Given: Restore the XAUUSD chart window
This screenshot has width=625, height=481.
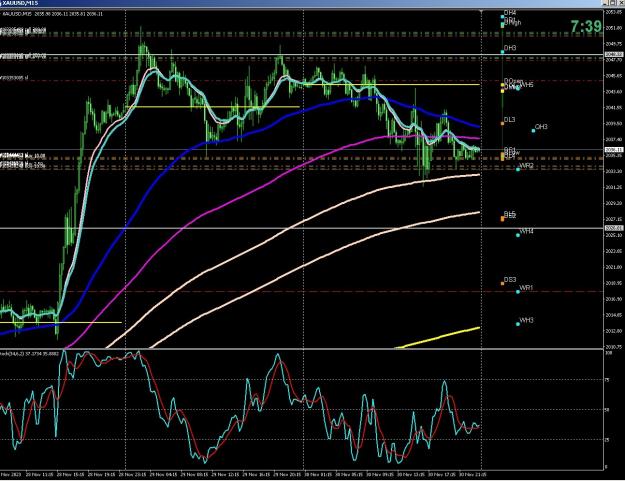Looking at the screenshot, I should coord(613,3).
